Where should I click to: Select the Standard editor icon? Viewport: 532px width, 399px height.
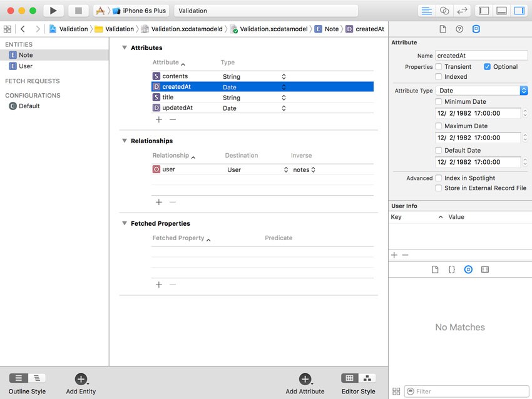pyautogui.click(x=426, y=11)
